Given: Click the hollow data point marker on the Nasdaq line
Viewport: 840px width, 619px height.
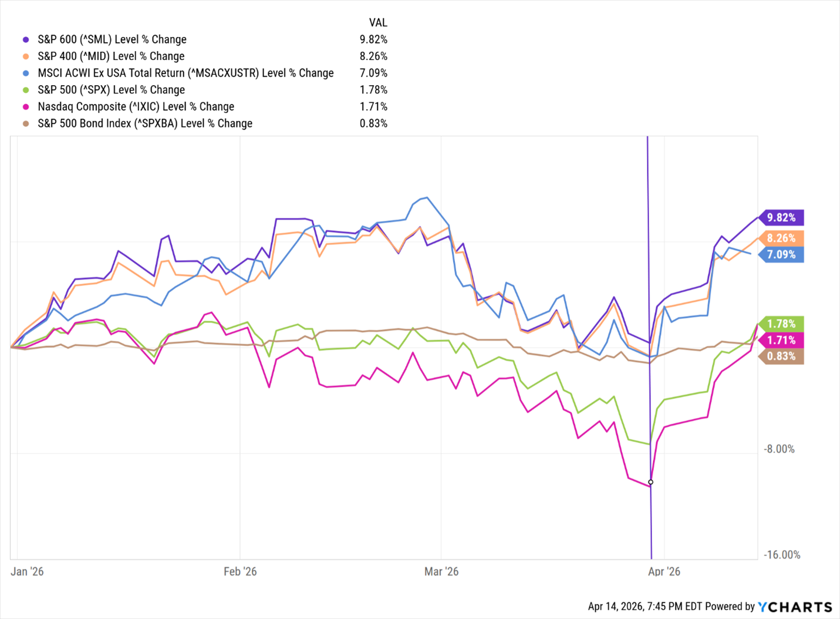Looking at the screenshot, I should tap(650, 482).
